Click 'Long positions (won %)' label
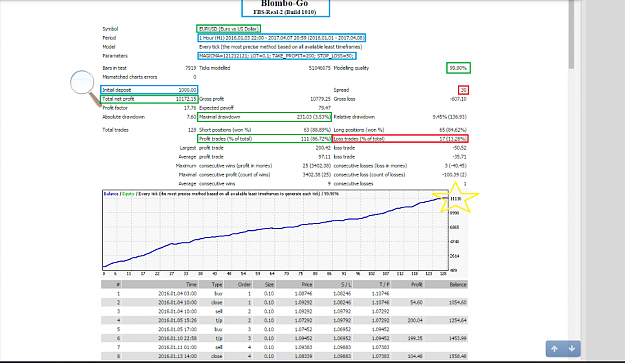 point(359,130)
